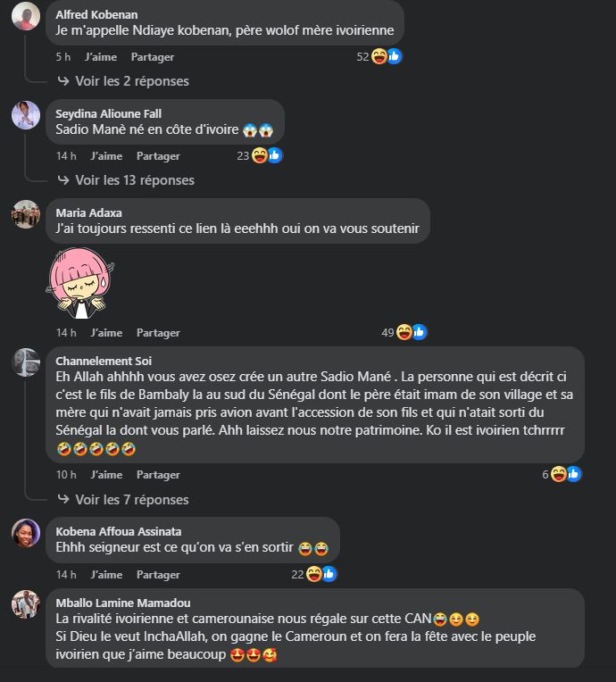Image resolution: width=616 pixels, height=682 pixels.
Task: View reactions on Channelement Soi's comment
Action: click(562, 474)
